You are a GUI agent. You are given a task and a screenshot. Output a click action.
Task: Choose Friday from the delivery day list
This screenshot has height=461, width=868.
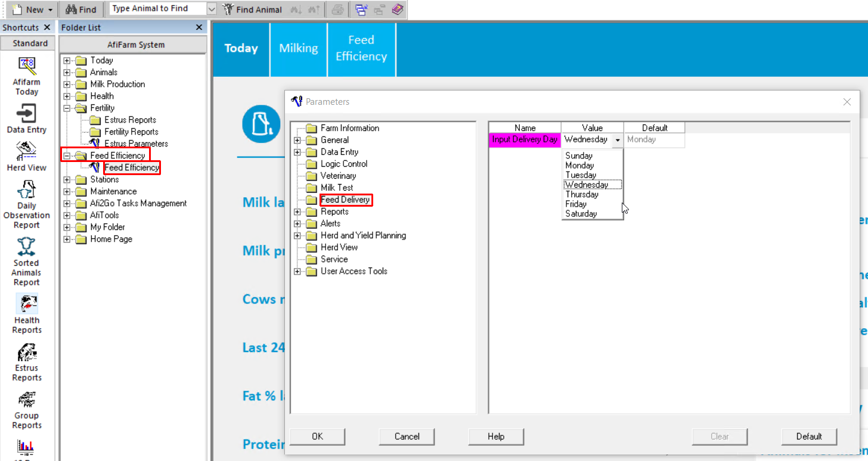click(576, 204)
